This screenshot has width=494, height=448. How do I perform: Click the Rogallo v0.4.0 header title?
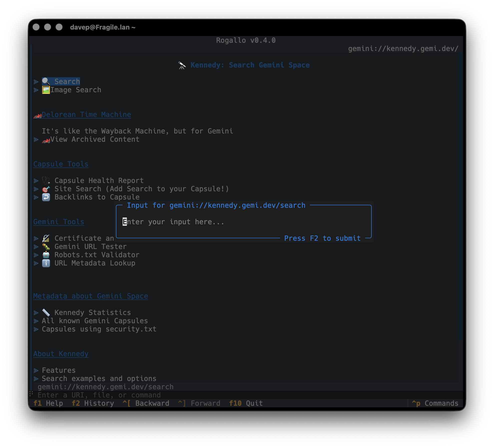(x=246, y=40)
